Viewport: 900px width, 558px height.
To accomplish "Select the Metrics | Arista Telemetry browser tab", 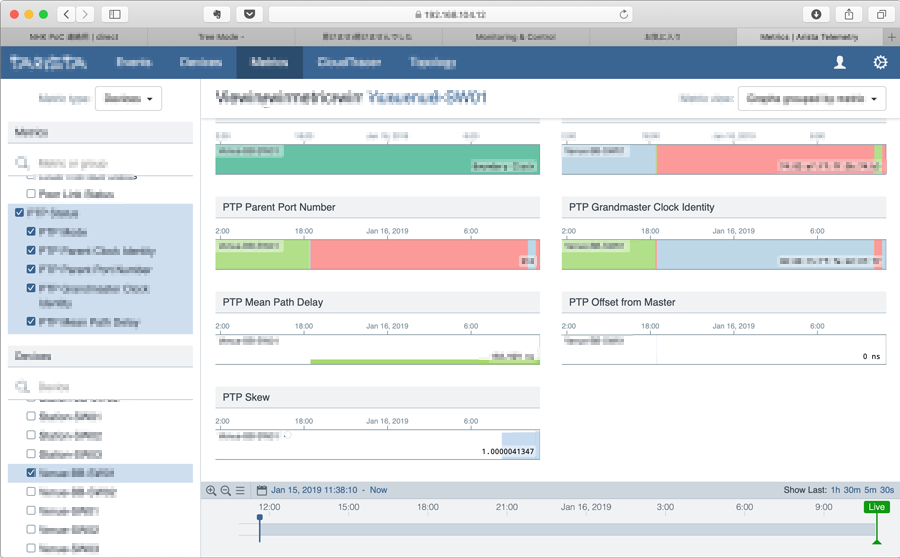I will [809, 37].
